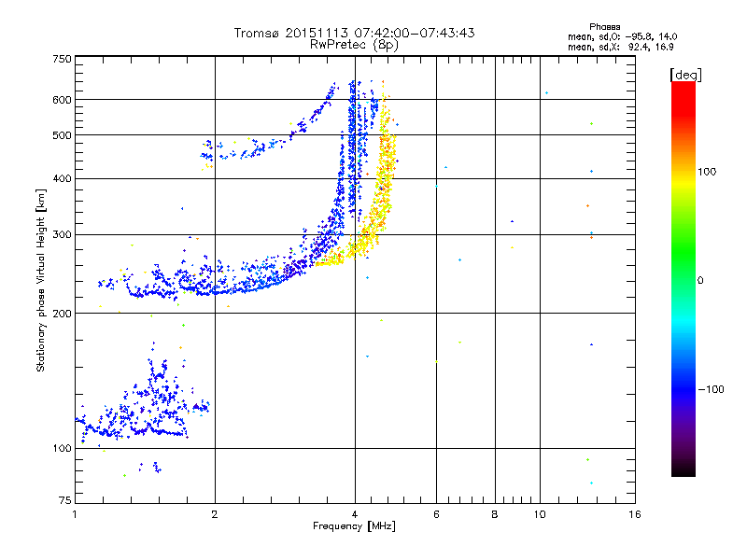This screenshot has width=747, height=560.
Task: Click the x-axis label '4'
Action: pos(355,514)
